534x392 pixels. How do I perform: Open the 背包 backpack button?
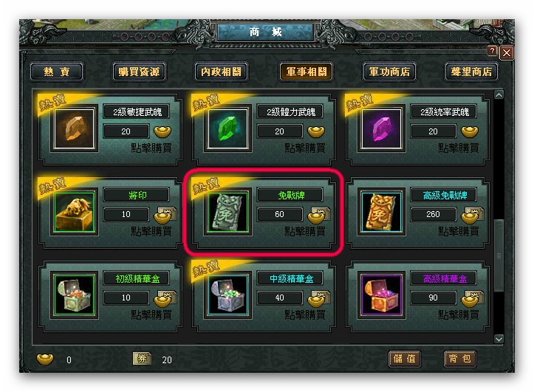[x=459, y=359]
